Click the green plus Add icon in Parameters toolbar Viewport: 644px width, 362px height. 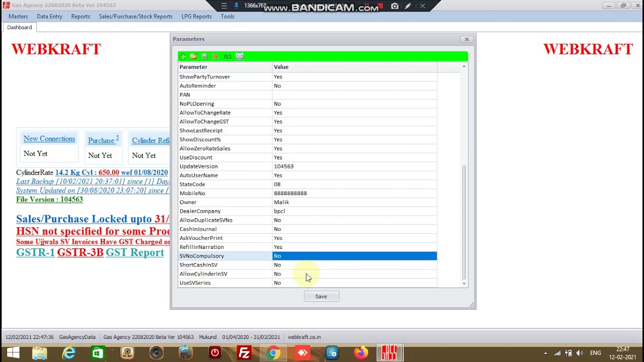(x=183, y=56)
